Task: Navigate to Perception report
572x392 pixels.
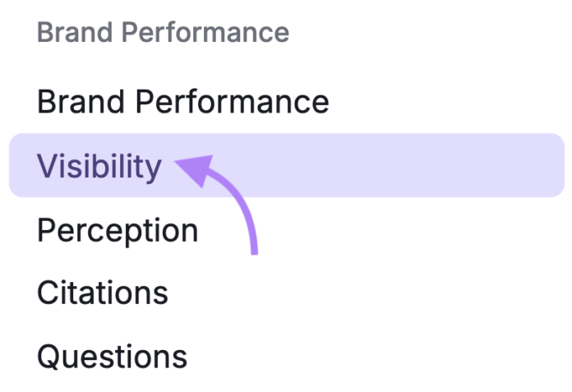Action: click(118, 230)
